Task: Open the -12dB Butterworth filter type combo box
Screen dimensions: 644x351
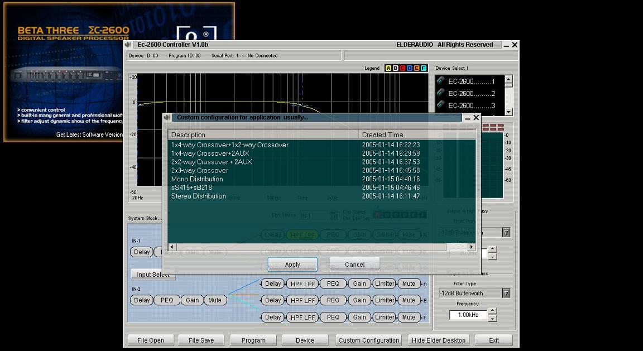Action: [x=474, y=293]
